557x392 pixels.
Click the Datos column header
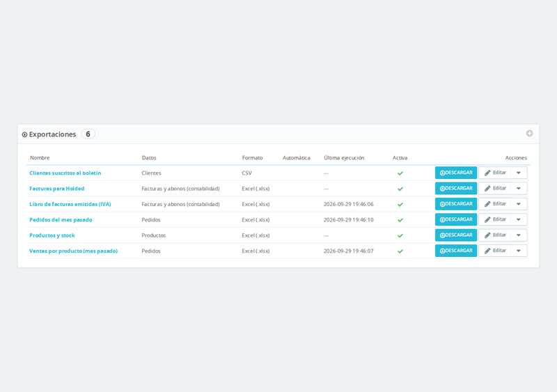tap(149, 158)
